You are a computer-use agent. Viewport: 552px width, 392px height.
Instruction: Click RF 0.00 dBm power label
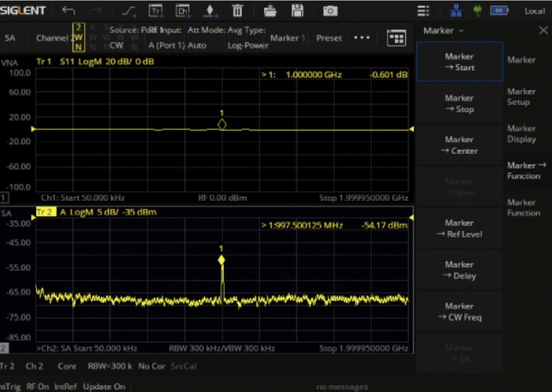(222, 198)
